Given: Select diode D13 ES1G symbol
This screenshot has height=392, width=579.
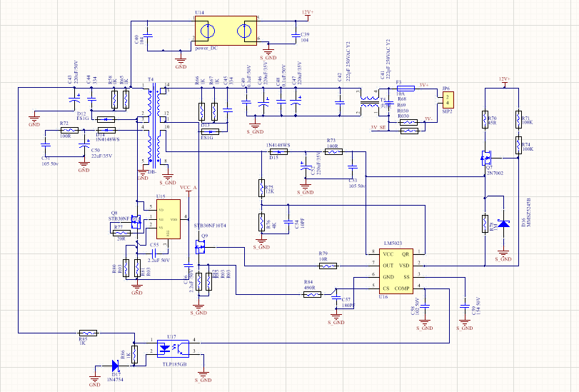Looking at the screenshot, I should tap(210, 131).
